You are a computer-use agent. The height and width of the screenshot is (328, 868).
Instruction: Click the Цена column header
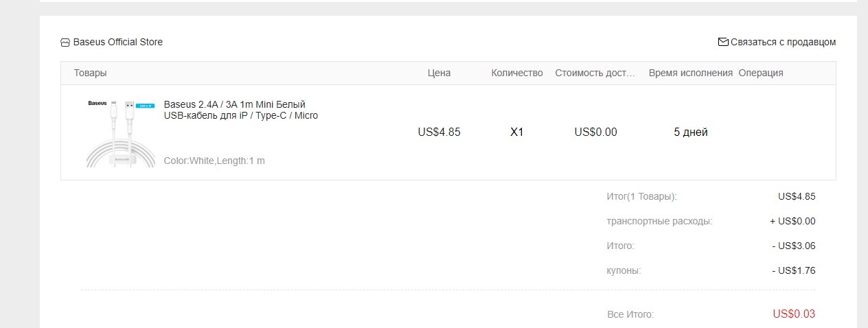[x=439, y=73]
